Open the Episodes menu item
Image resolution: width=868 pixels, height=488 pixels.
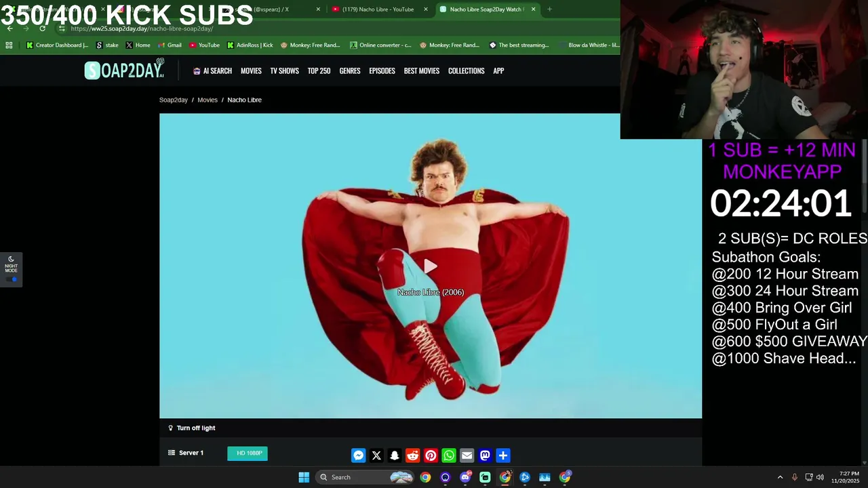tap(382, 70)
